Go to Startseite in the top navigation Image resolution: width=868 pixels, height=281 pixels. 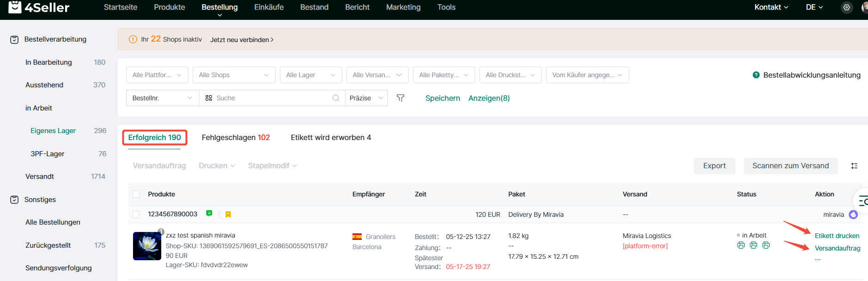[121, 7]
